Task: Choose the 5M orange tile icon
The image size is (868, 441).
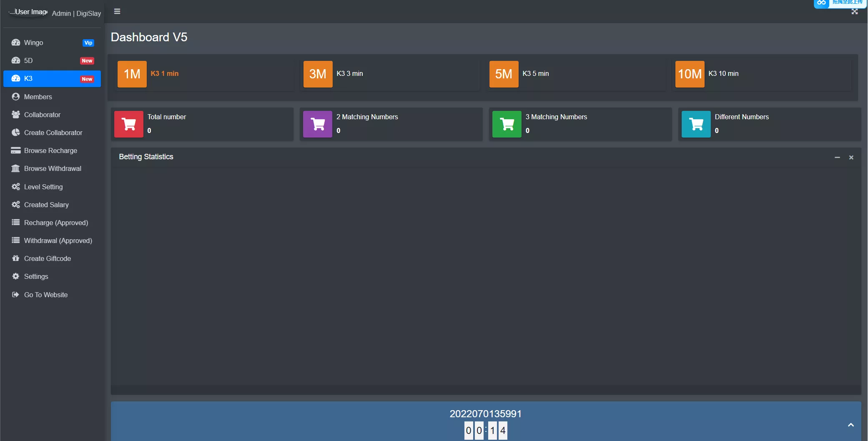Action: [x=504, y=74]
